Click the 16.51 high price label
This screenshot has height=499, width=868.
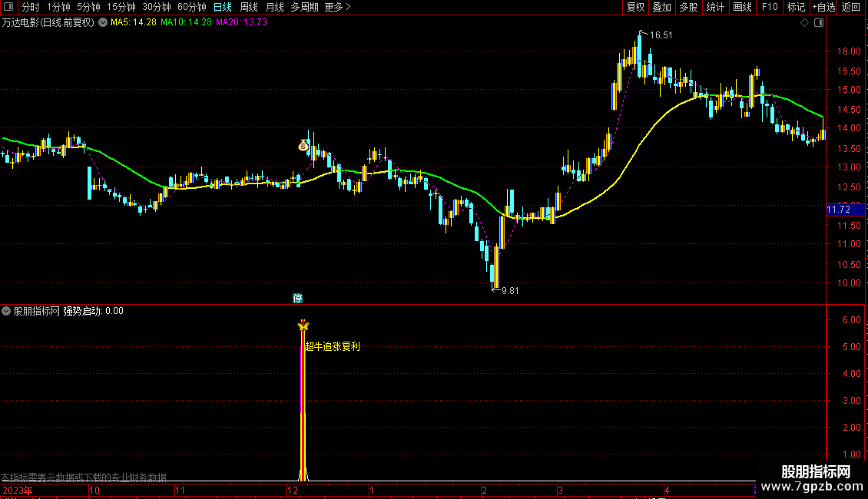tap(661, 35)
